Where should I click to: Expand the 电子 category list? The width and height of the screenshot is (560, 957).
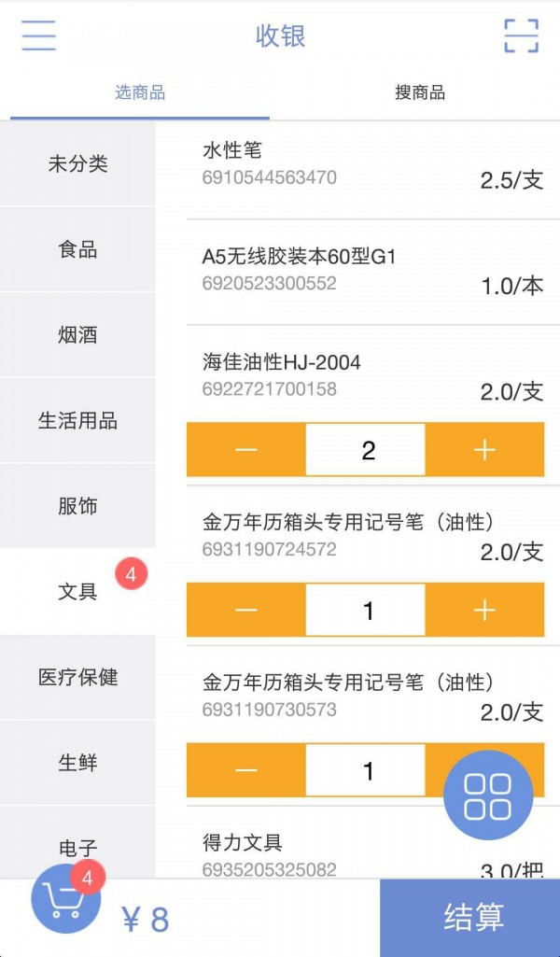pyautogui.click(x=79, y=848)
